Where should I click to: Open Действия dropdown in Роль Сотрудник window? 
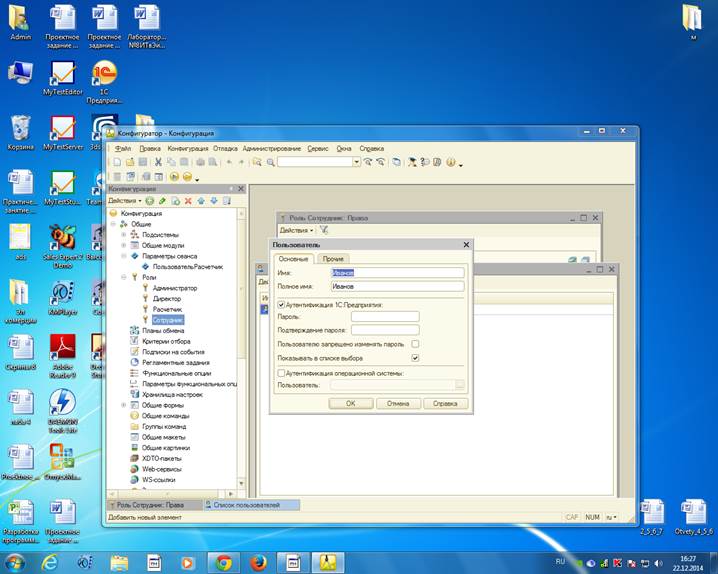coord(297,230)
